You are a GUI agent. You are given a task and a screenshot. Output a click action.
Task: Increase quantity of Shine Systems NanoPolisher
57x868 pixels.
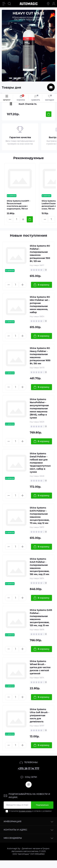22,441
